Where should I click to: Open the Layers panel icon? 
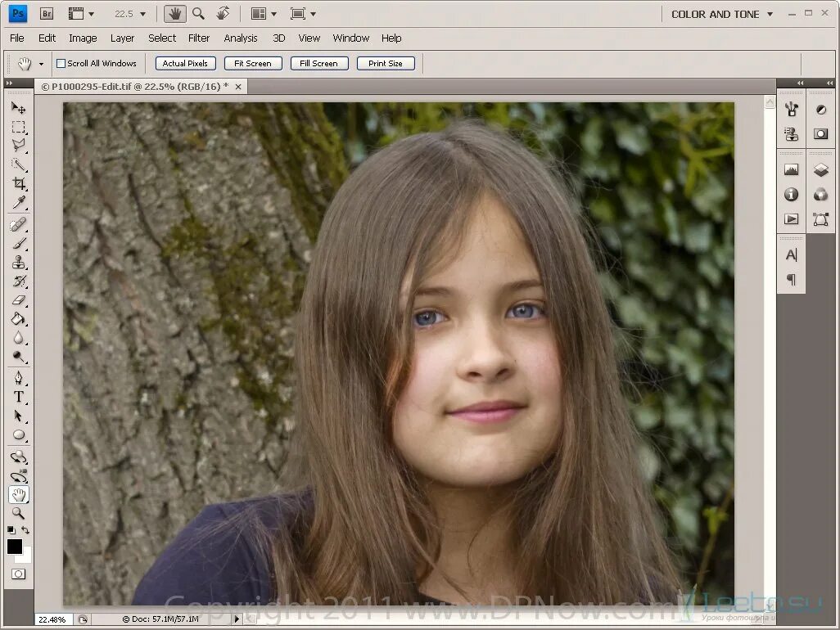820,170
